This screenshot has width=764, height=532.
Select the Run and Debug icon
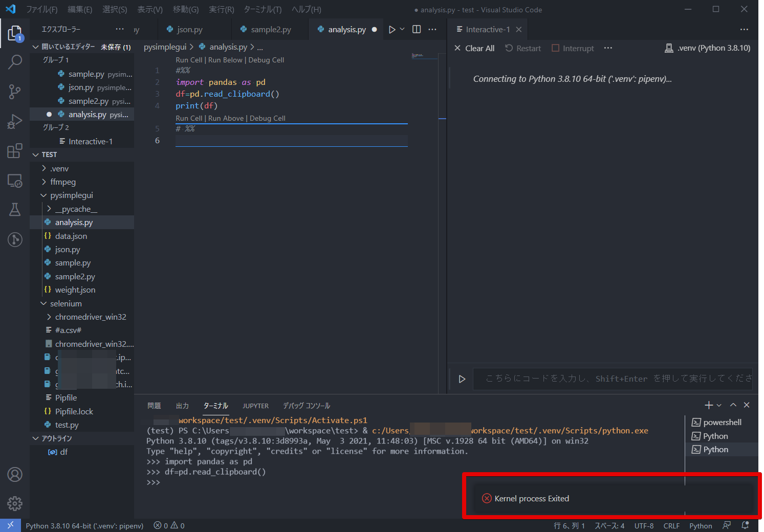tap(15, 121)
